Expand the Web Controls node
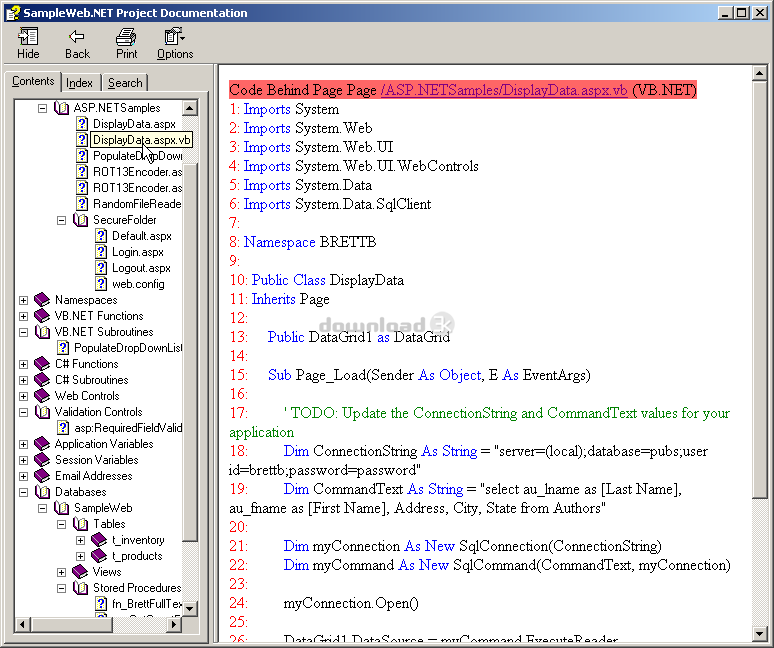This screenshot has width=774, height=648. click(x=23, y=396)
